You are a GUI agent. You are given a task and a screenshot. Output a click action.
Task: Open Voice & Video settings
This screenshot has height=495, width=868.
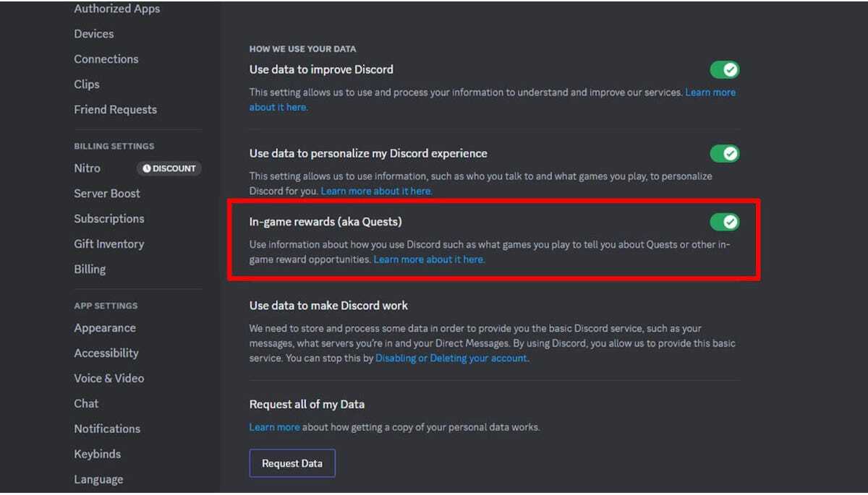109,379
